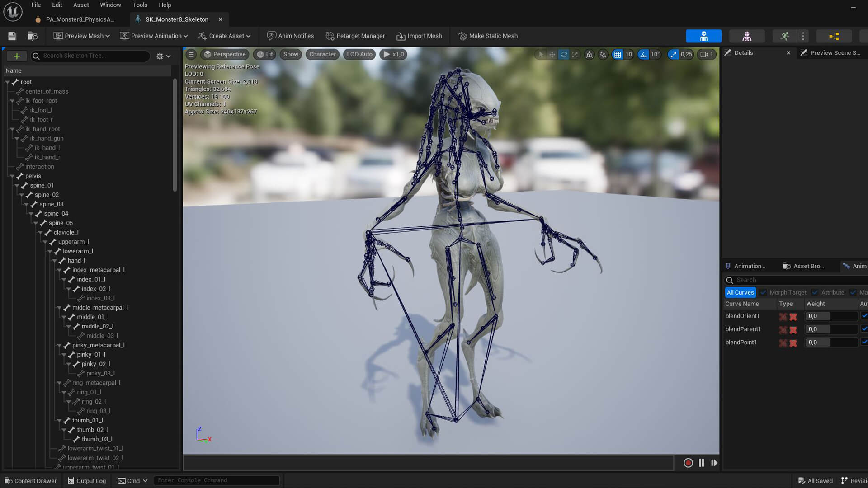Select the Rotate tool in viewport
The height and width of the screenshot is (488, 868).
tap(564, 54)
